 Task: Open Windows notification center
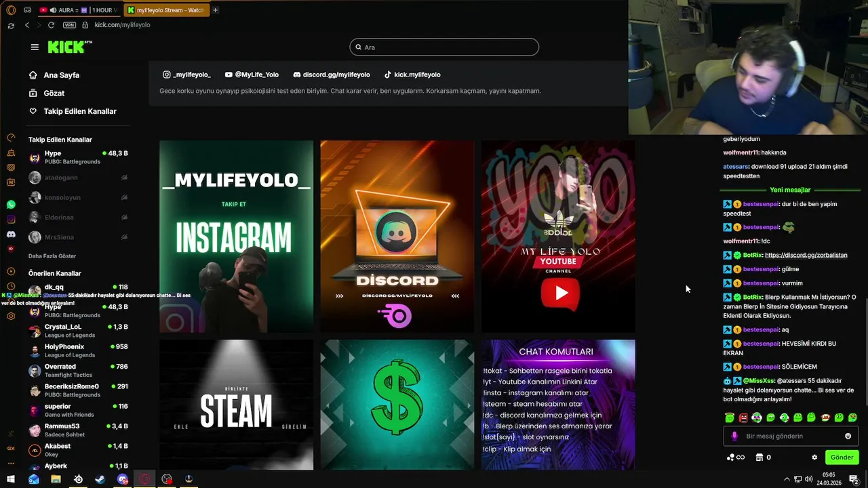click(x=854, y=479)
